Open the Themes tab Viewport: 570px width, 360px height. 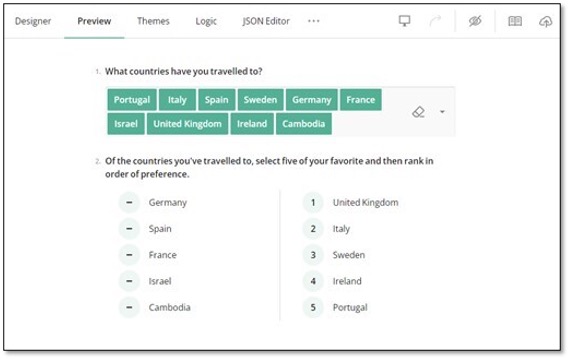(153, 21)
